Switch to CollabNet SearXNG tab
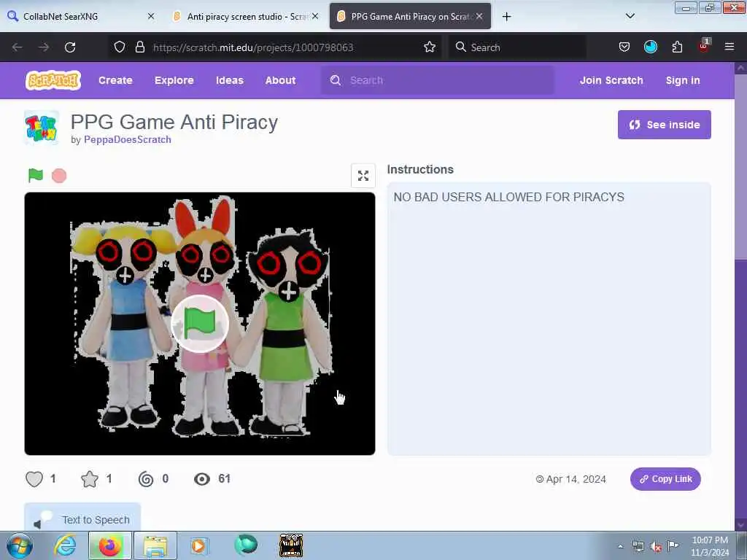Viewport: 747px width, 560px height. tap(80, 16)
